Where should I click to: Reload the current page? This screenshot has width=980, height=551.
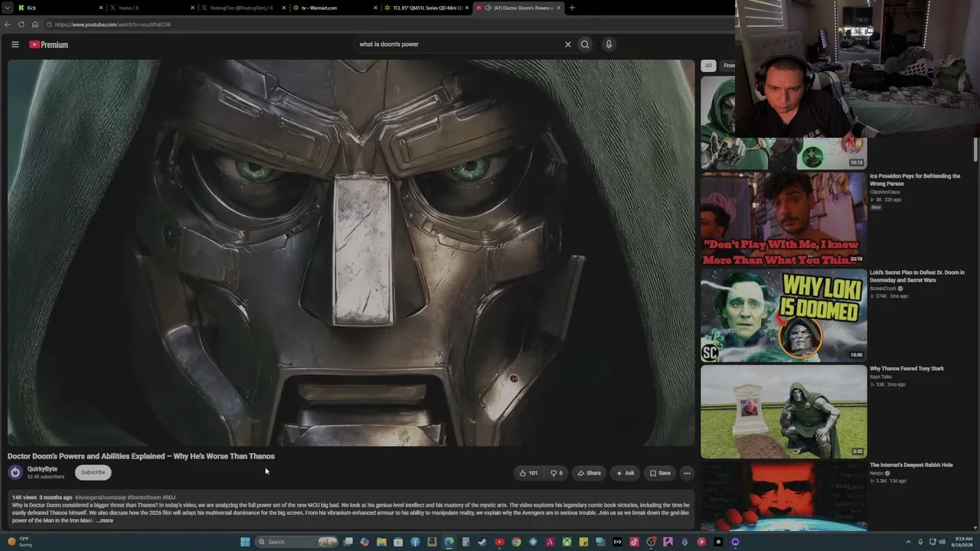click(21, 24)
